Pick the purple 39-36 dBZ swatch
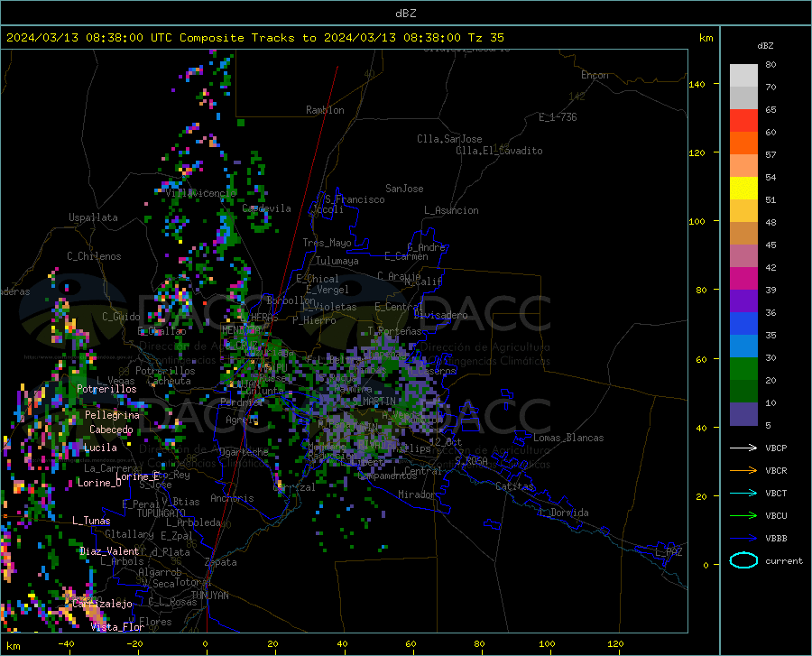Viewport: 812px width, 656px height. (743, 301)
